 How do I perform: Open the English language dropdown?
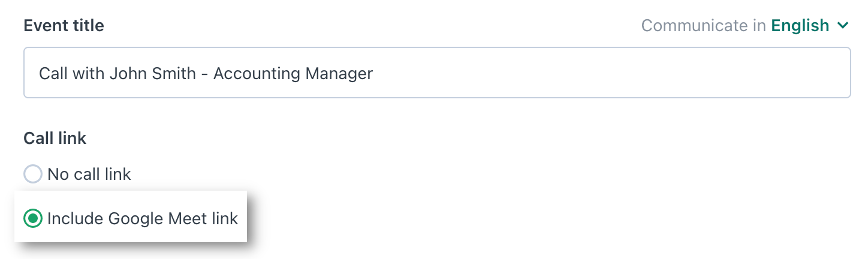click(810, 25)
